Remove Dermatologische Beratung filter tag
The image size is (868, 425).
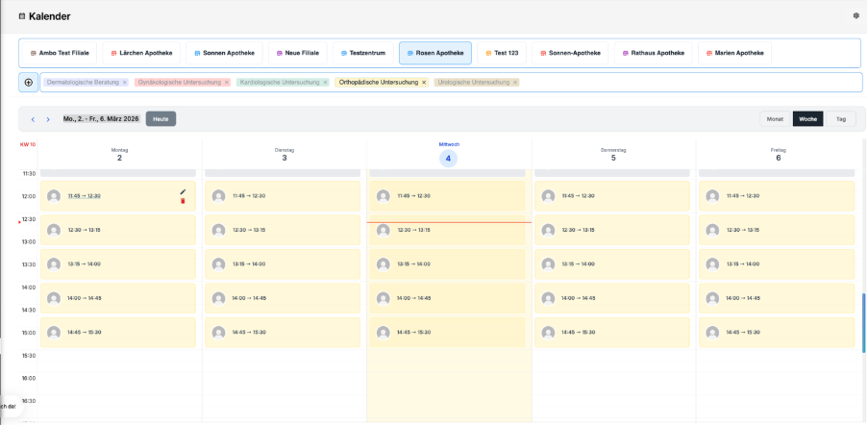pyautogui.click(x=125, y=83)
